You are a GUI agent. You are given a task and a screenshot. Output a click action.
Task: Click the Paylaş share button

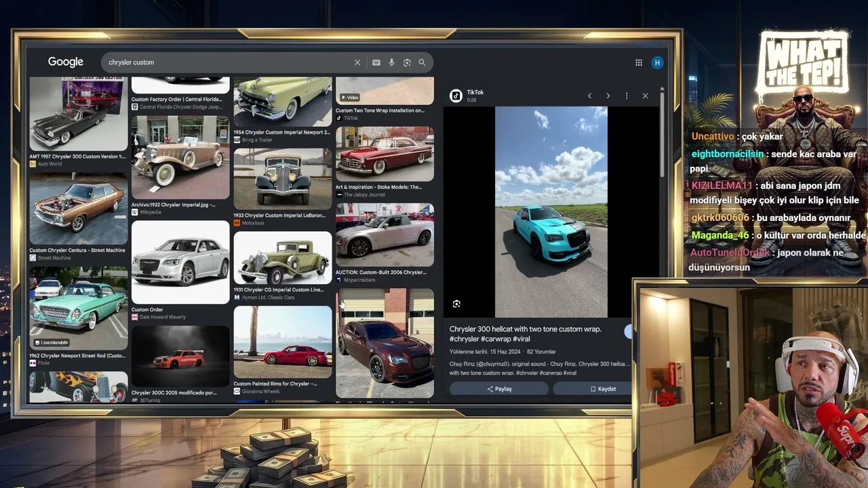click(x=499, y=389)
